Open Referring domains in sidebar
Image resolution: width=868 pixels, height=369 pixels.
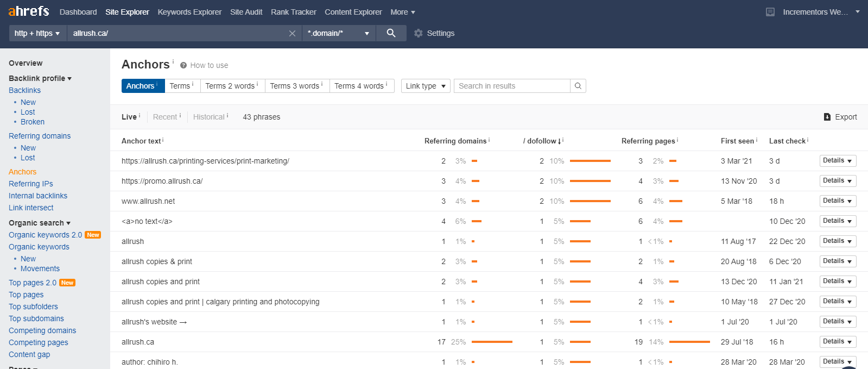click(40, 136)
